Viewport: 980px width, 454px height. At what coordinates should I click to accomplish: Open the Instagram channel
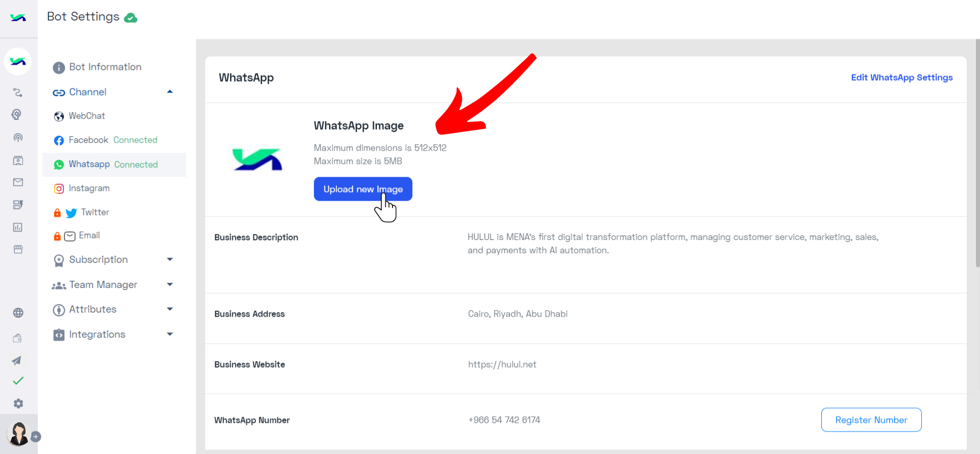[x=82, y=188]
